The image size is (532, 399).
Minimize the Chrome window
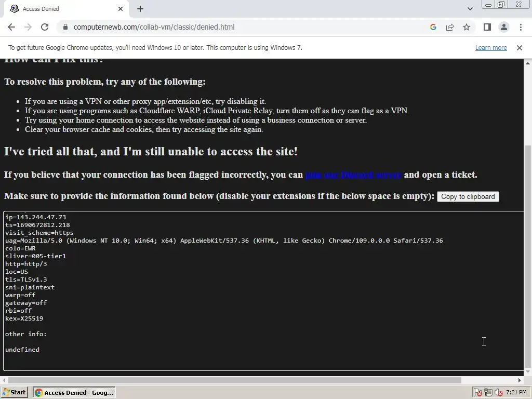click(x=488, y=4)
